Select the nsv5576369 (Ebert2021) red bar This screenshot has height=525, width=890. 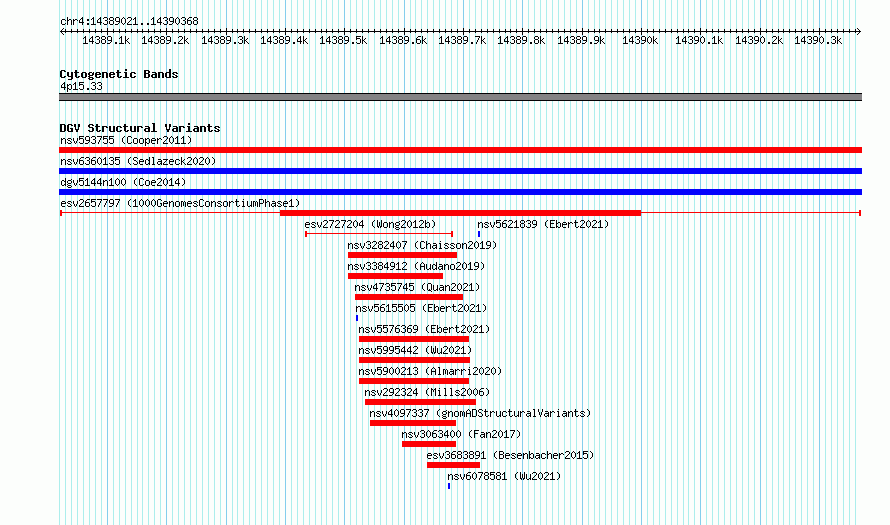pos(414,339)
